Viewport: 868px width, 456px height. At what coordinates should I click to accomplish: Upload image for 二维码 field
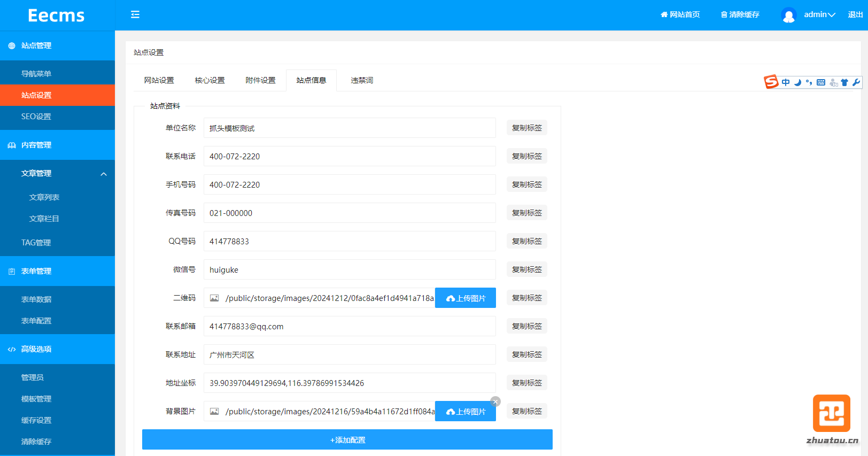click(466, 298)
